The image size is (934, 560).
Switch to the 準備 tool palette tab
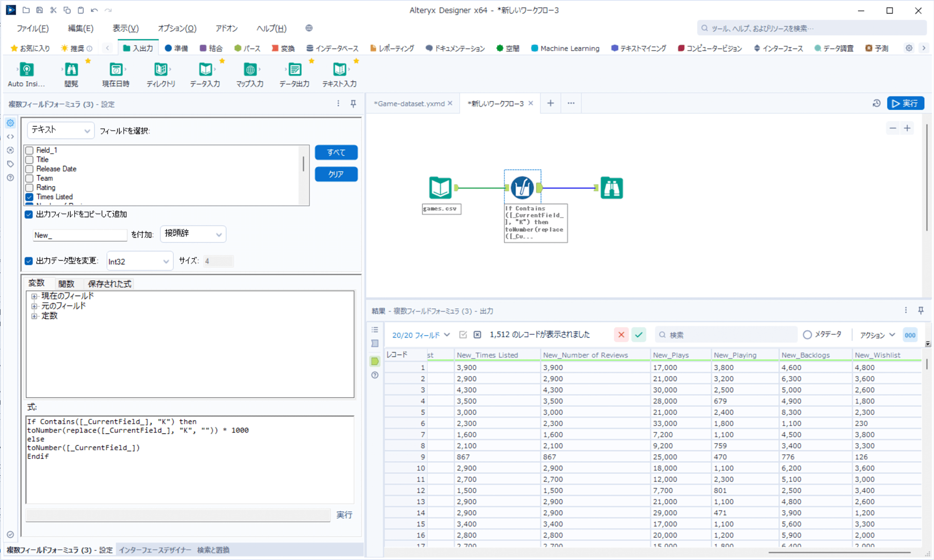tap(176, 48)
